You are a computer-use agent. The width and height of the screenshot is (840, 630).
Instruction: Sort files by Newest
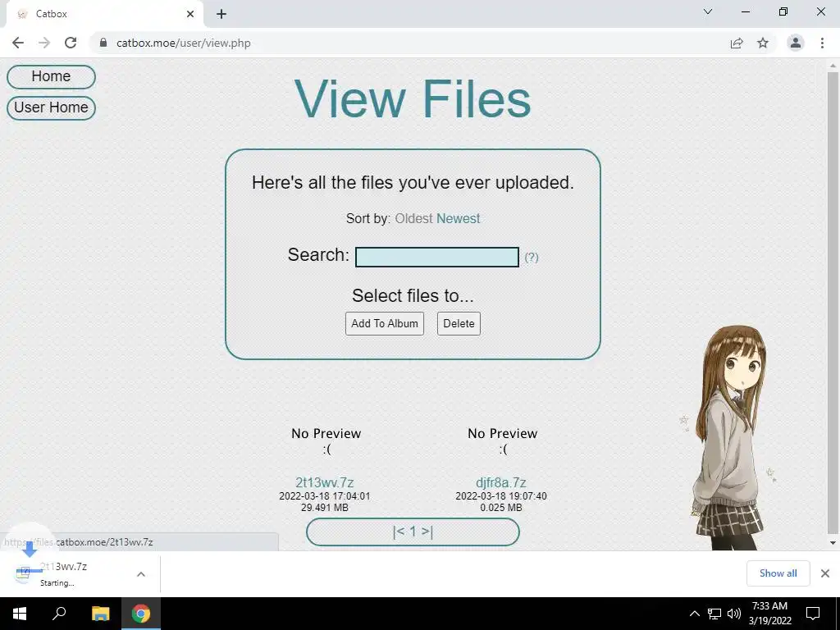click(x=458, y=218)
